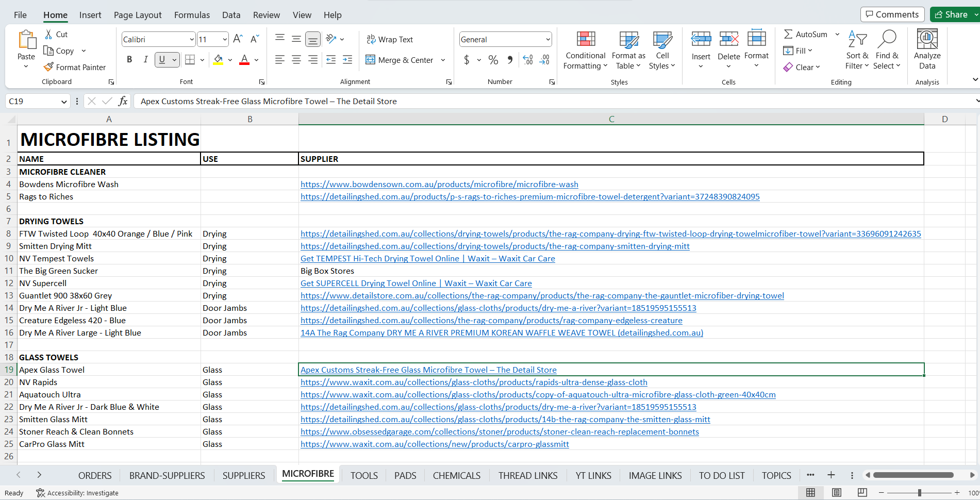
Task: Open the Calibri font name dropdown
Action: tap(192, 39)
